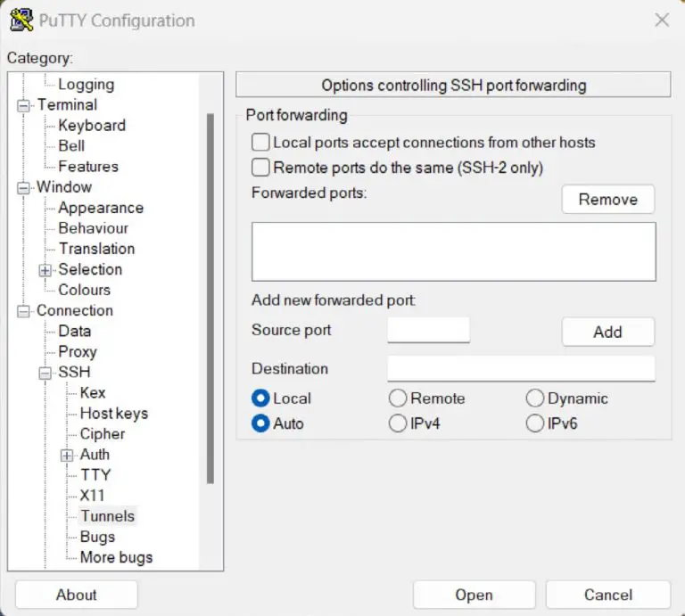Collapse the Terminal tree node

tap(24, 105)
